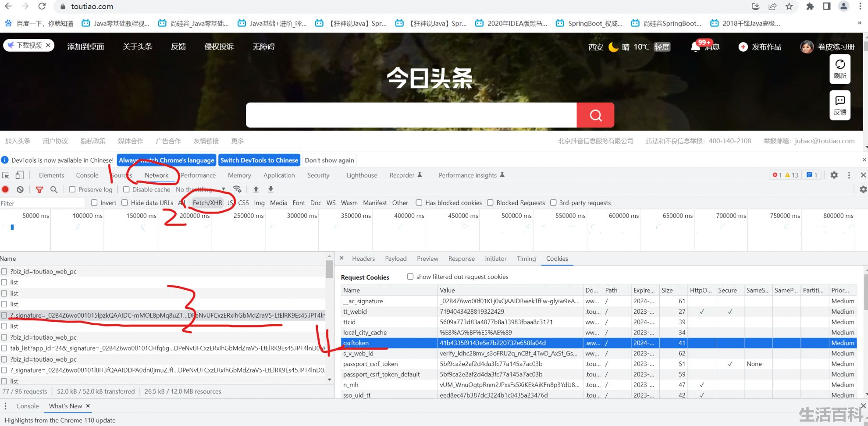Select the Fetch/XHR filter type
This screenshot has height=426, width=868.
(x=207, y=202)
